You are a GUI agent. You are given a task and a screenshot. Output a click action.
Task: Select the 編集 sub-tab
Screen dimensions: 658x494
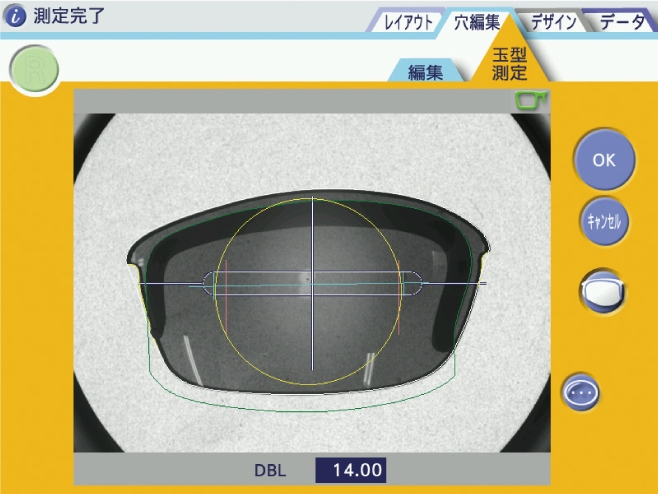pos(426,71)
